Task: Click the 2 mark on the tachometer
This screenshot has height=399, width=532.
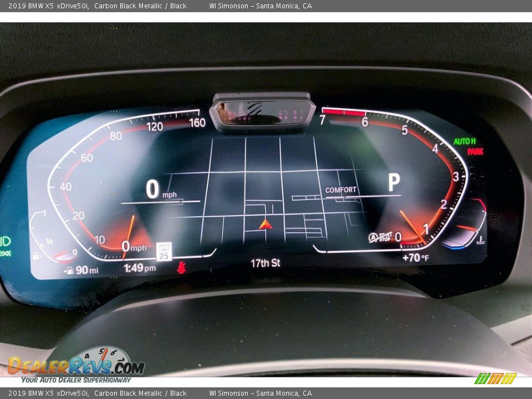Action: [443, 204]
